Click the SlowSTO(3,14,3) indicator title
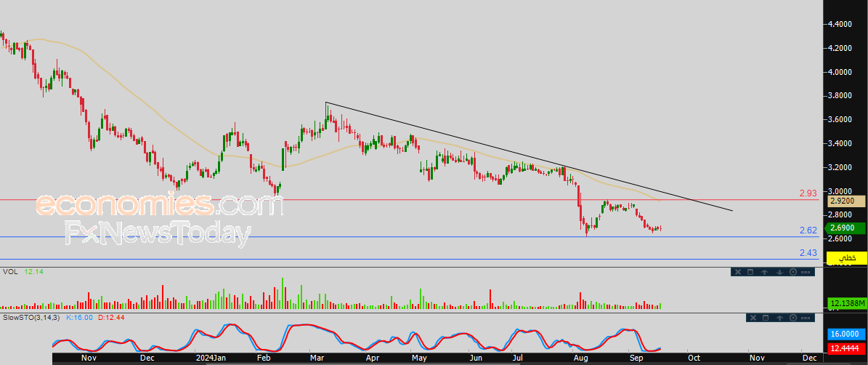This screenshot has height=365, width=868. [32, 318]
